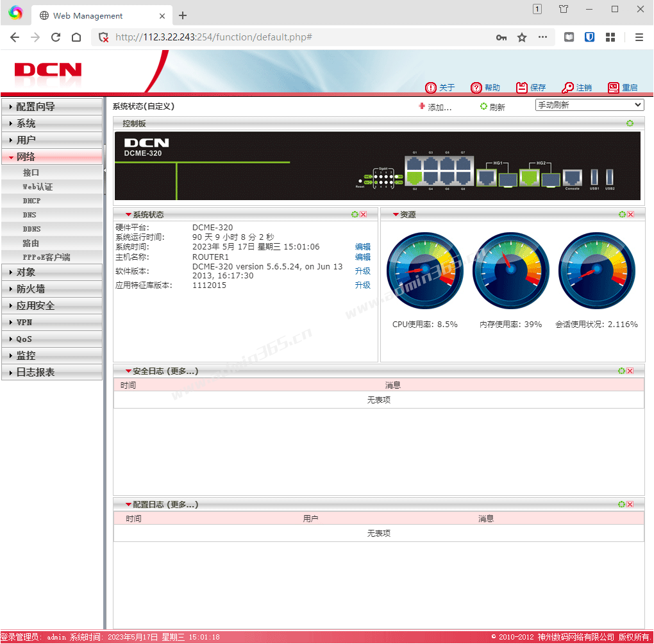Click the 内存使用率 gauge

pyautogui.click(x=511, y=271)
